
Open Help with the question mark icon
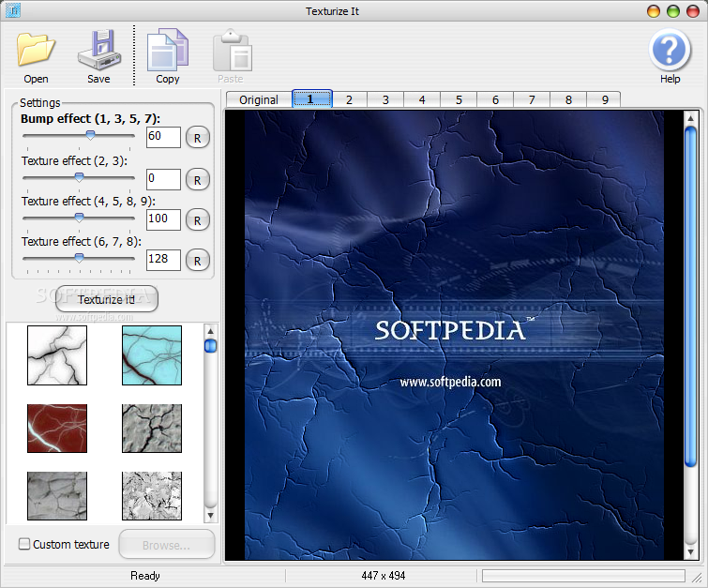point(670,49)
